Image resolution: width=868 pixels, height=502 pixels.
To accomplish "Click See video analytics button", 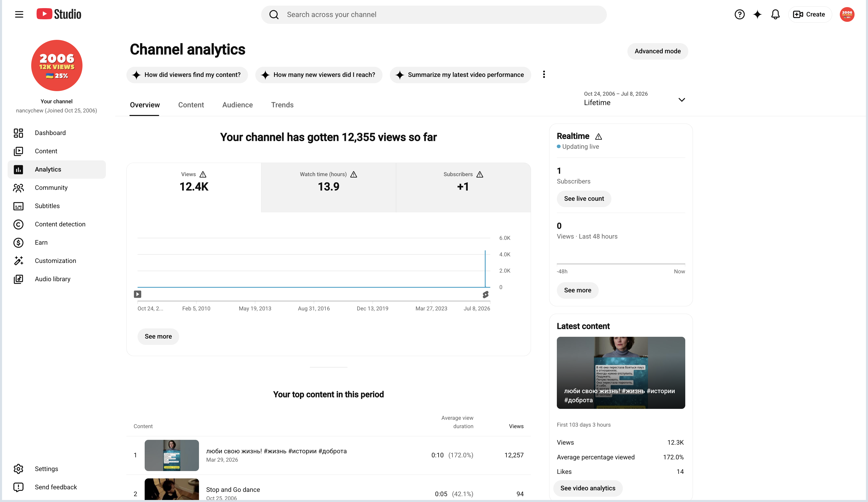I will click(588, 488).
